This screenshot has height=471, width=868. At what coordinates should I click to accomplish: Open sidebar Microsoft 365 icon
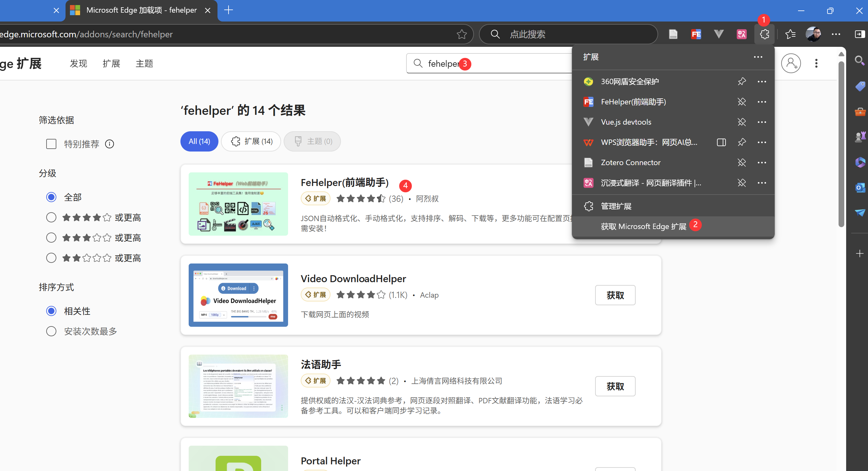859,162
